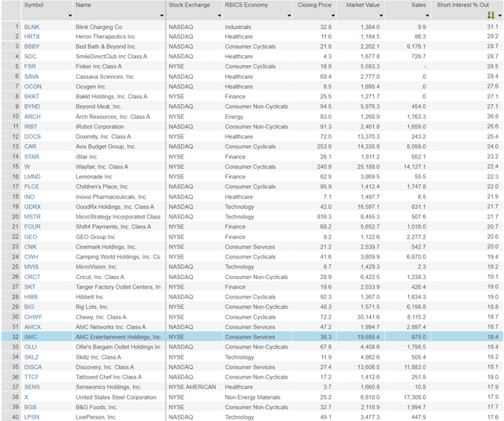Open the STAR symbol link
Screen dimensions: 504x421
click(31, 157)
